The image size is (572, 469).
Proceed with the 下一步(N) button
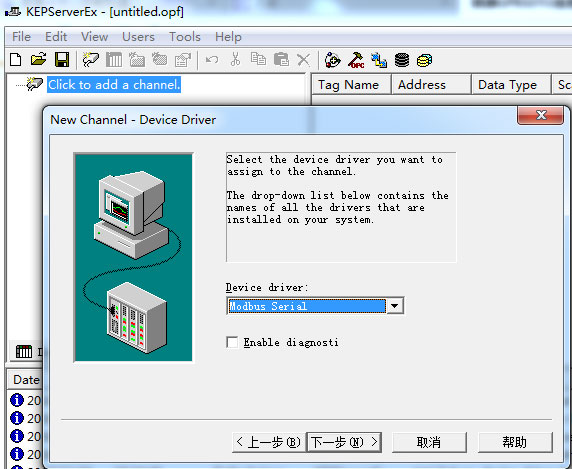point(344,442)
